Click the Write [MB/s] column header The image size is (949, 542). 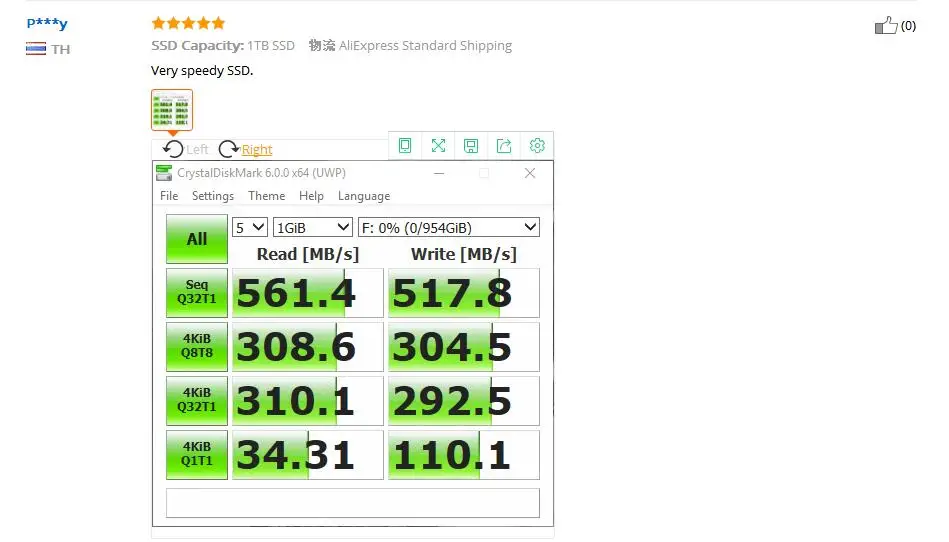click(464, 254)
